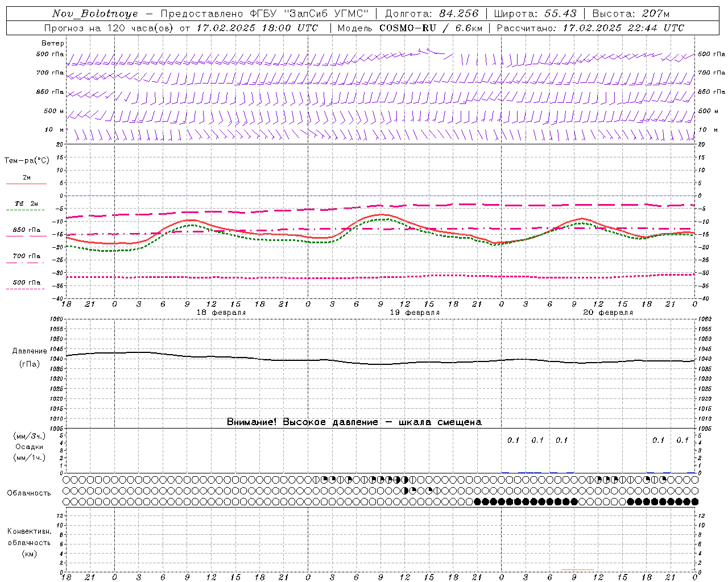The width and height of the screenshot is (728, 582).
Task: Click the '10 м' wind level label on left
Action: [x=55, y=130]
